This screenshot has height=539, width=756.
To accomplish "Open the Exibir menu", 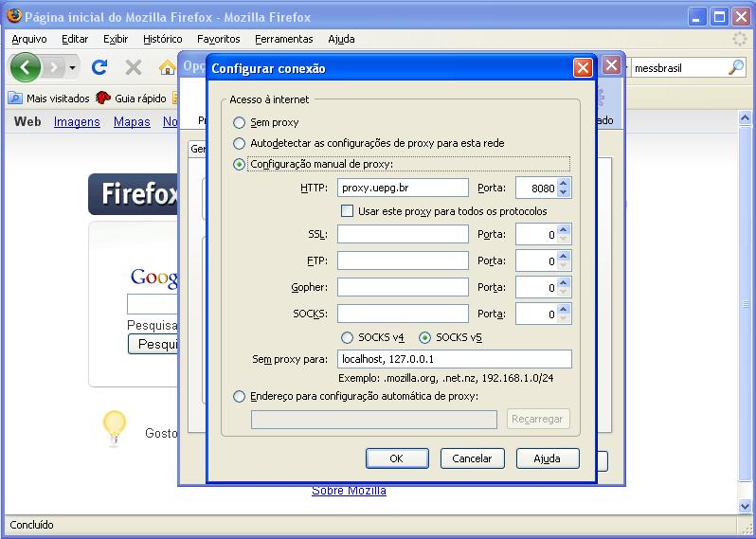I will pyautogui.click(x=116, y=39).
